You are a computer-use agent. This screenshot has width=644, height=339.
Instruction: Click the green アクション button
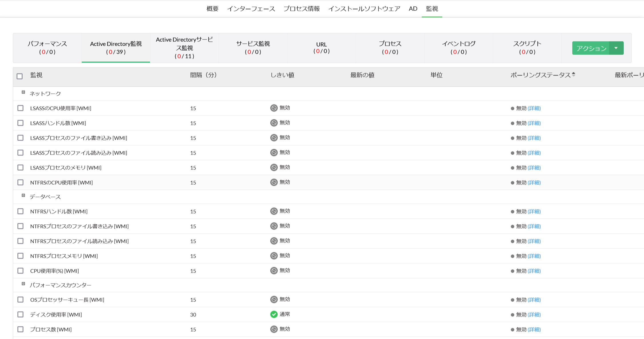(x=591, y=48)
